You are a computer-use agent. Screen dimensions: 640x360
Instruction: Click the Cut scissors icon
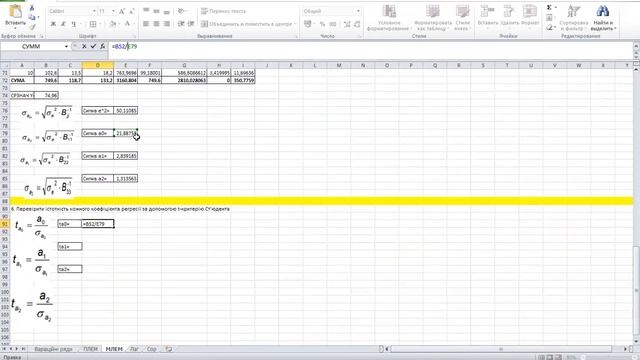coord(32,8)
